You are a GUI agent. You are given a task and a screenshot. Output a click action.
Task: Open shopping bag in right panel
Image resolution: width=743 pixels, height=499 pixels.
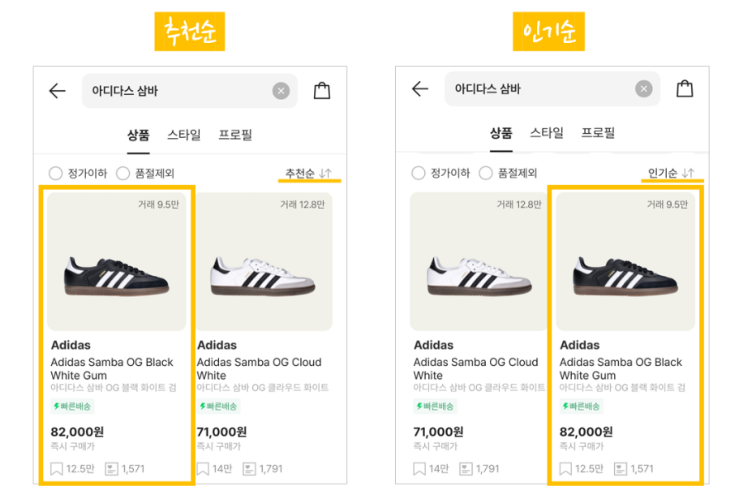point(685,89)
